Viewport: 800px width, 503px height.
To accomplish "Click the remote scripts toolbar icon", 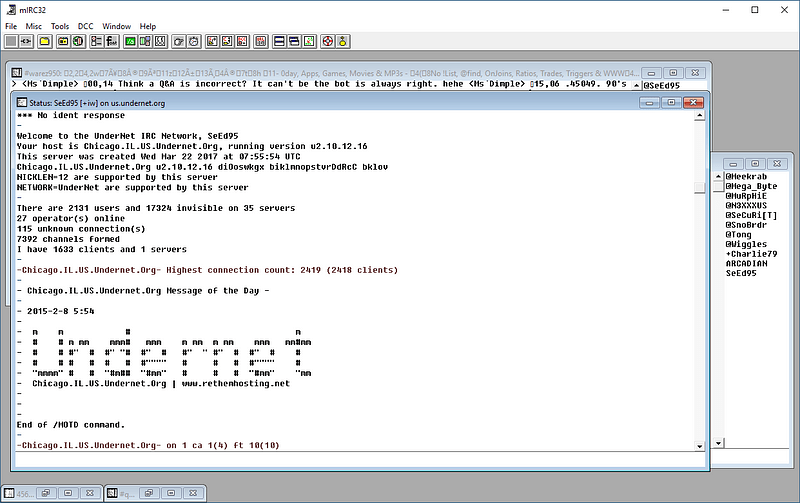I will (161, 41).
